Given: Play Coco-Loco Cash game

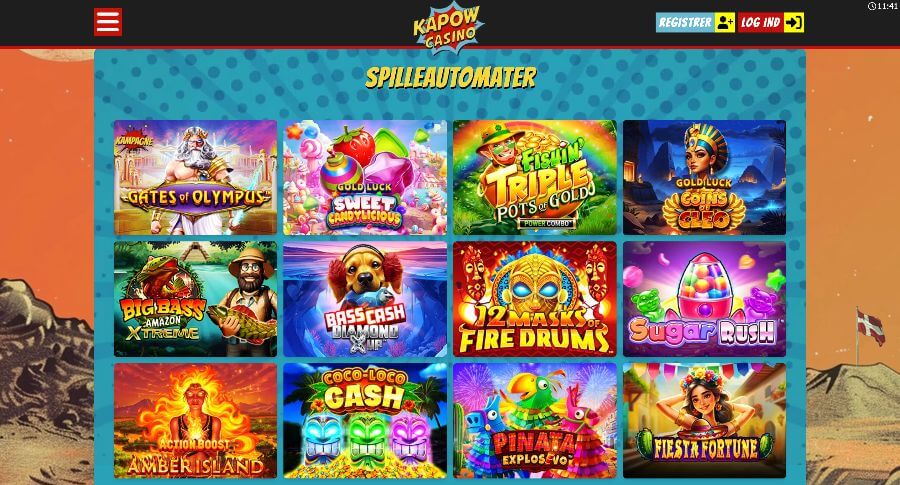Looking at the screenshot, I should pos(365,421).
